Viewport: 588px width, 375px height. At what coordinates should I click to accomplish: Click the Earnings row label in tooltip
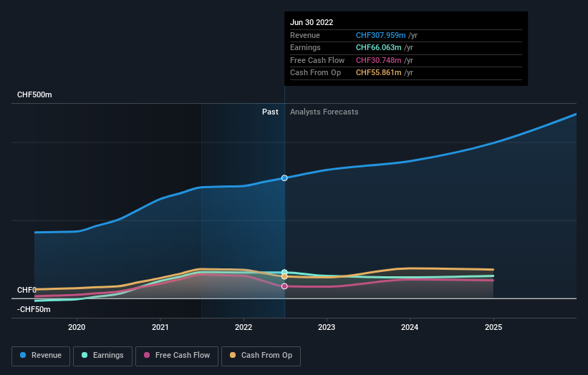pos(305,47)
